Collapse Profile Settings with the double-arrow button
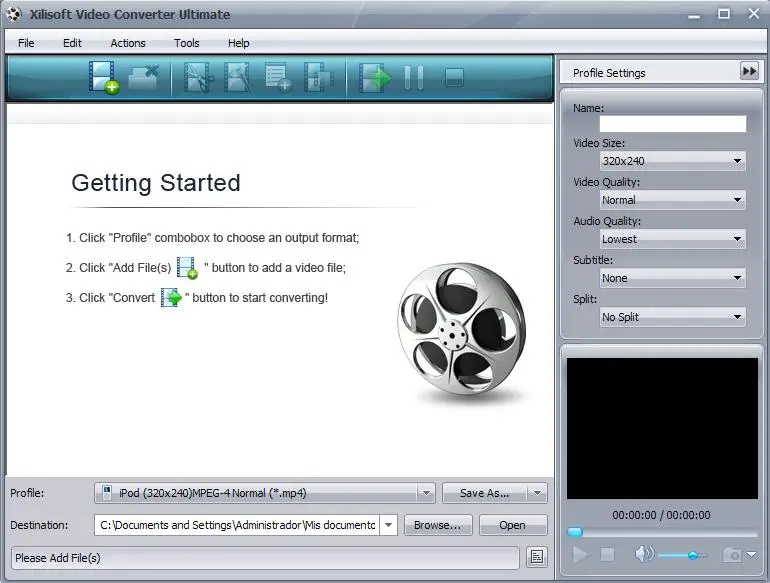Screen dimensions: 770x583 point(749,72)
